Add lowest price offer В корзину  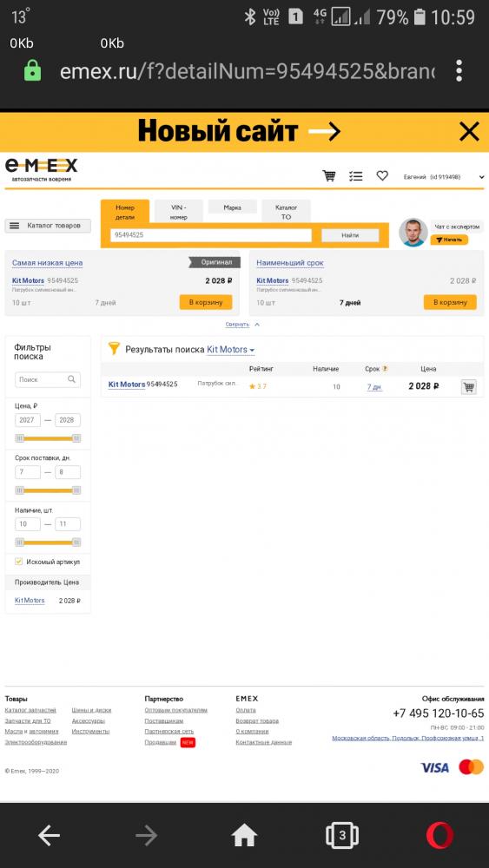tap(206, 302)
